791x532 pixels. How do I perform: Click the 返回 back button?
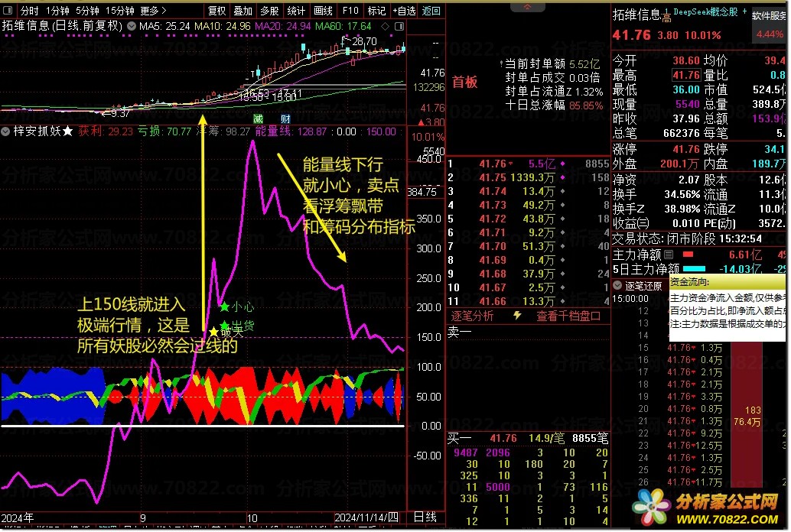coord(431,11)
